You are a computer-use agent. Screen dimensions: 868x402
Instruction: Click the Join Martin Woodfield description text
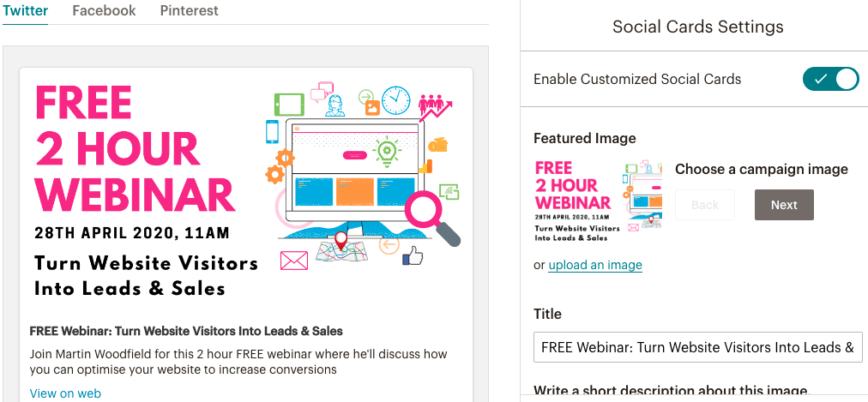238,361
